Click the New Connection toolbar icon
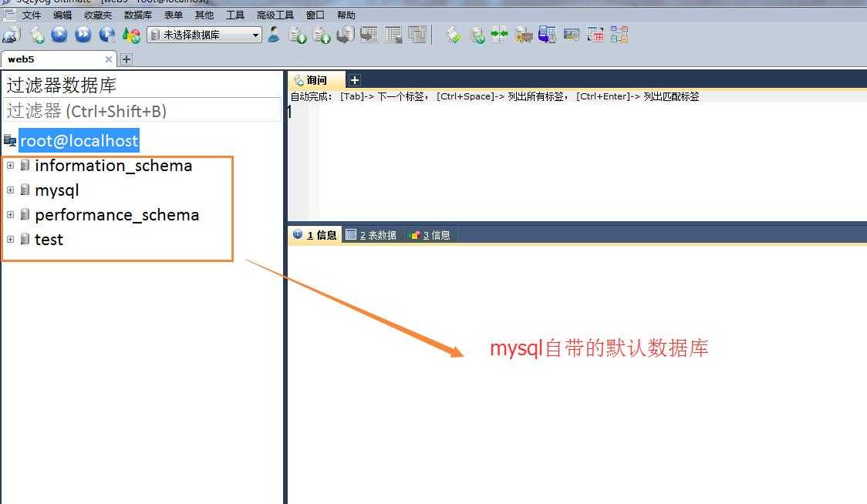The width and height of the screenshot is (867, 504). click(11, 35)
